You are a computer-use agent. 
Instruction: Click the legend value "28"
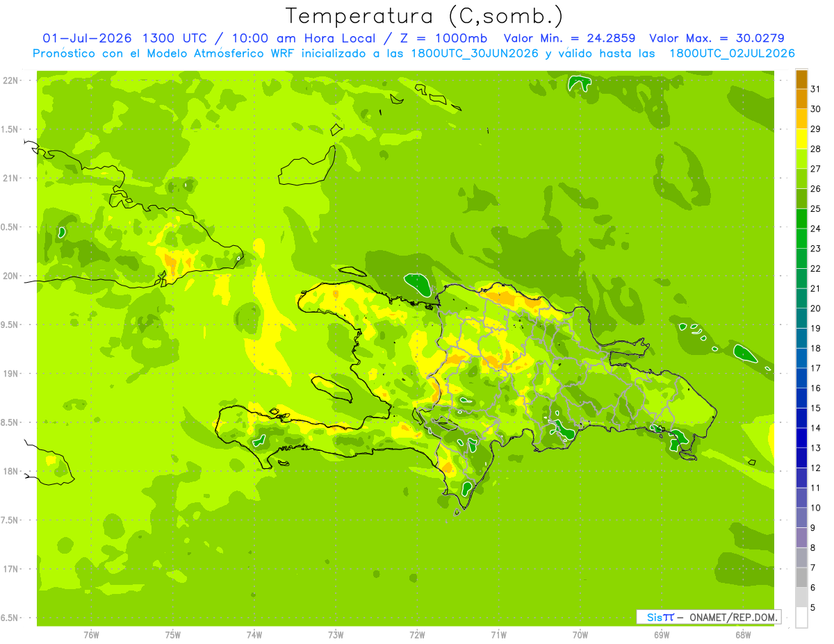point(815,149)
